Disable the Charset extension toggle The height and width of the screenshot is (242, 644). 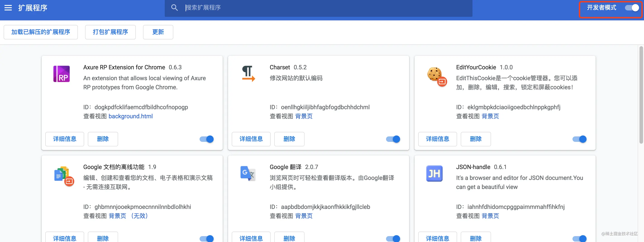[393, 139]
